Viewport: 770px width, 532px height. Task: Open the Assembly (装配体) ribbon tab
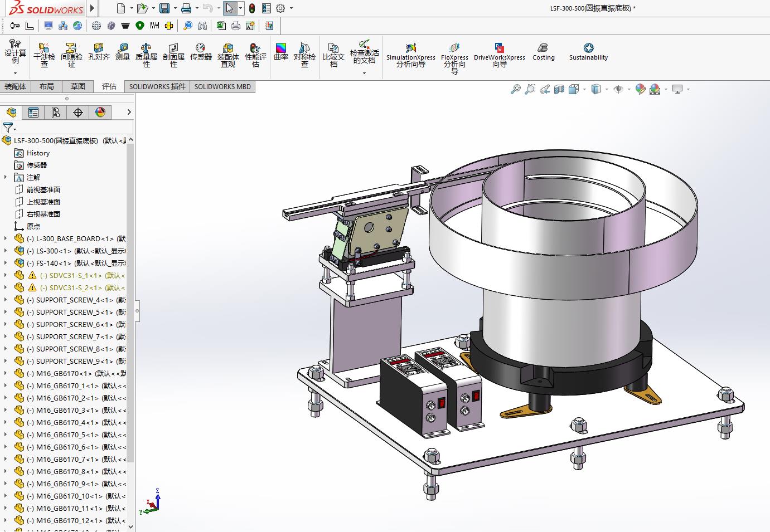point(15,86)
